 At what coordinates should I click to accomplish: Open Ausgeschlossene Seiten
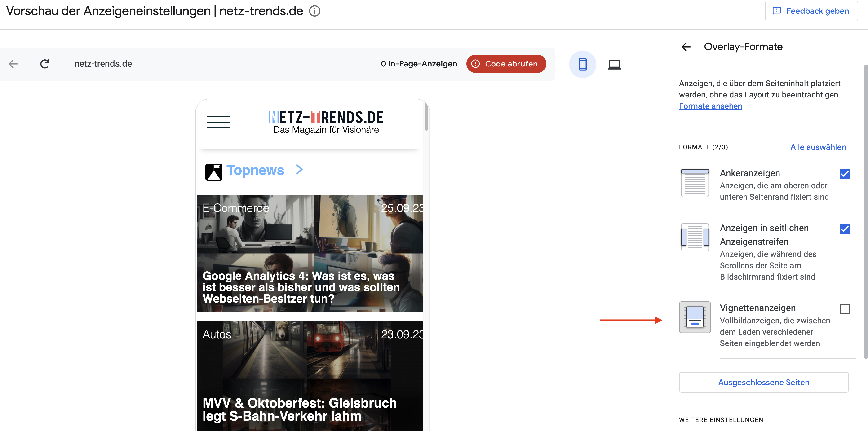[764, 382]
